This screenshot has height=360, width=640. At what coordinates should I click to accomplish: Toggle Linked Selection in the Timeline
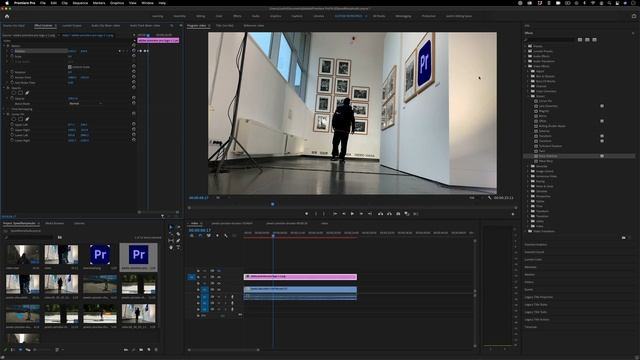click(x=209, y=236)
